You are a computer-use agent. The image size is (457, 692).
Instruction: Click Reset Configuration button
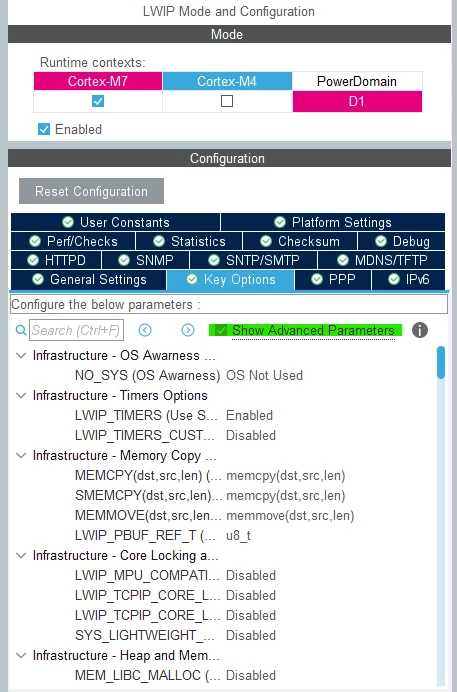[91, 191]
